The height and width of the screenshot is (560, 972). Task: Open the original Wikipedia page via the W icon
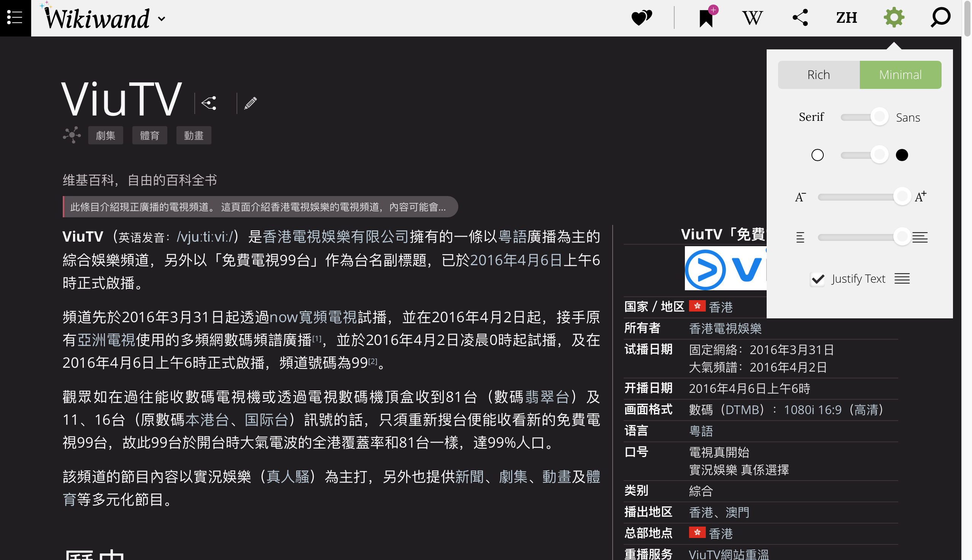[753, 18]
